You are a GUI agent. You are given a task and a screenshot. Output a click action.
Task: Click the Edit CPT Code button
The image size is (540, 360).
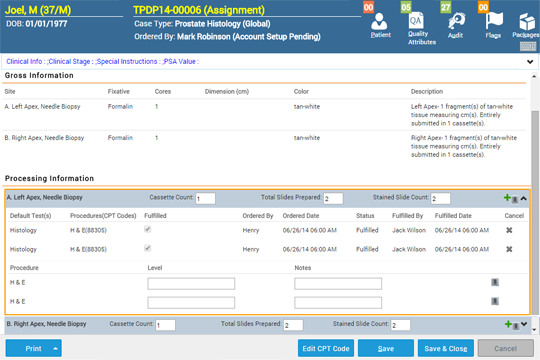(x=326, y=349)
